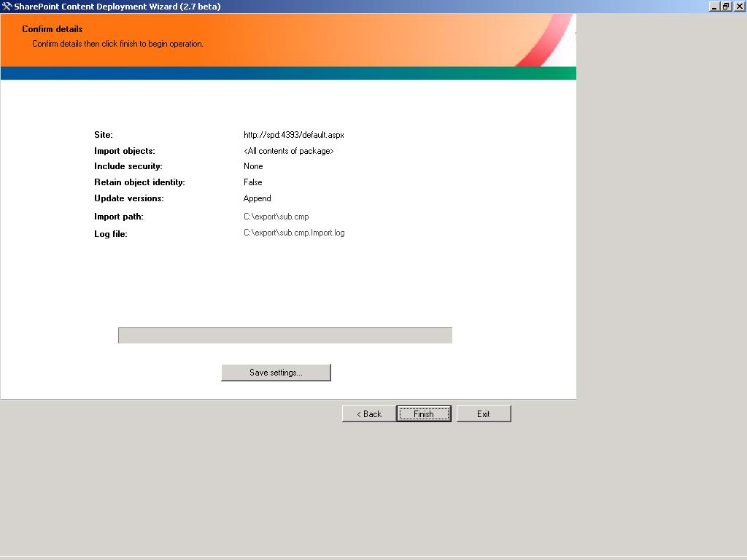The image size is (747, 560).
Task: Exit the wizard using Exit button
Action: click(x=483, y=414)
